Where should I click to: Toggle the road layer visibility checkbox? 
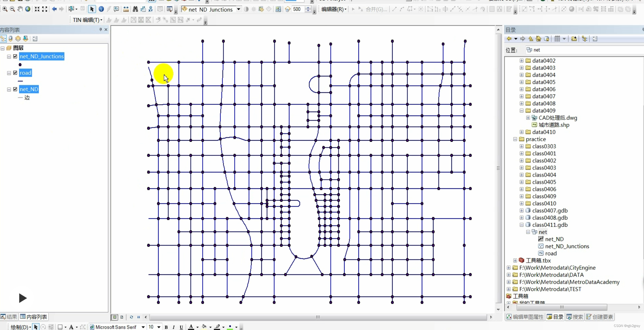tap(15, 73)
